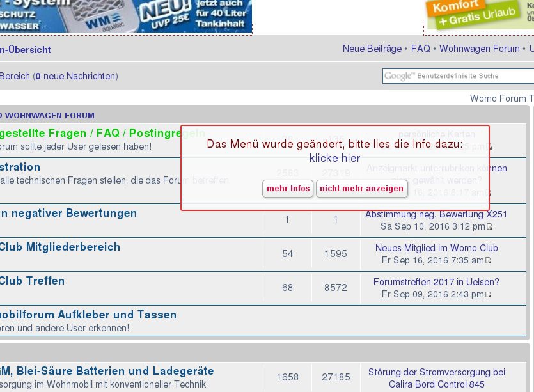Click description 'und andere User erkennen!'
The width and height of the screenshot is (534, 392).
tap(73, 328)
